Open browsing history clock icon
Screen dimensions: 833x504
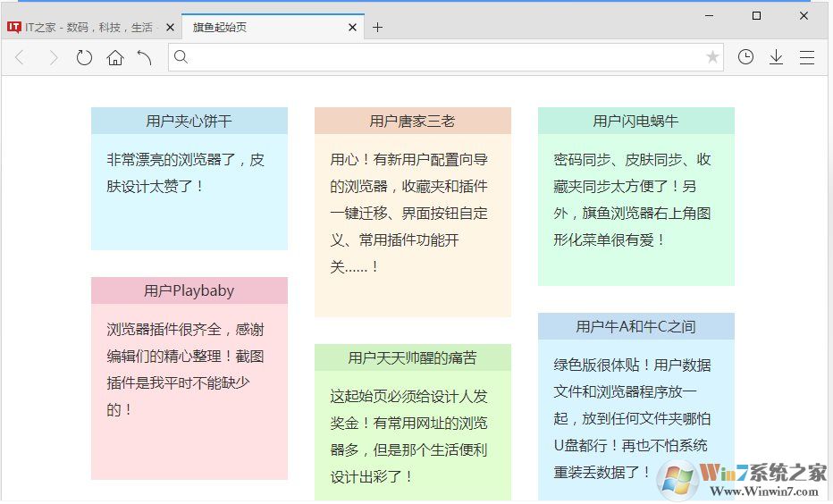pyautogui.click(x=745, y=57)
